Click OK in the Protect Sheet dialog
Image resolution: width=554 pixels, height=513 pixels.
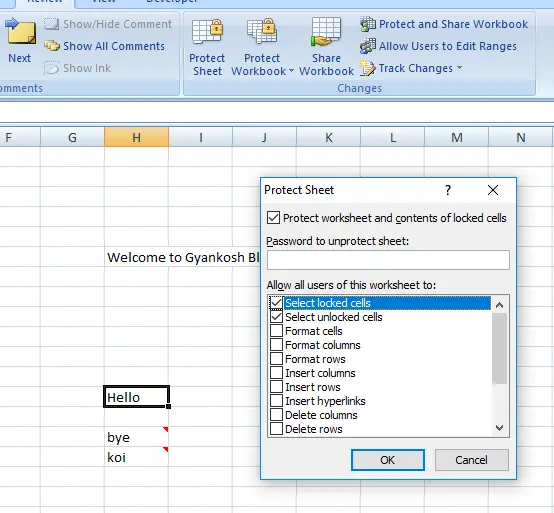[x=388, y=460]
